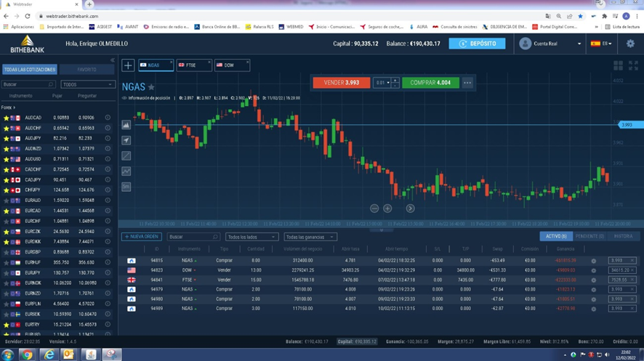Open chart grid layout icon

[618, 65]
